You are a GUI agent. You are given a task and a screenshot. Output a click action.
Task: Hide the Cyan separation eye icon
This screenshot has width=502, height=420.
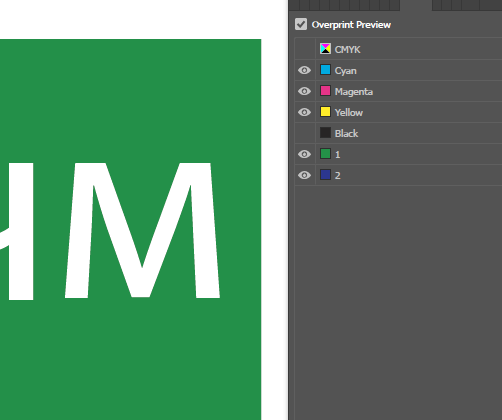click(x=304, y=70)
